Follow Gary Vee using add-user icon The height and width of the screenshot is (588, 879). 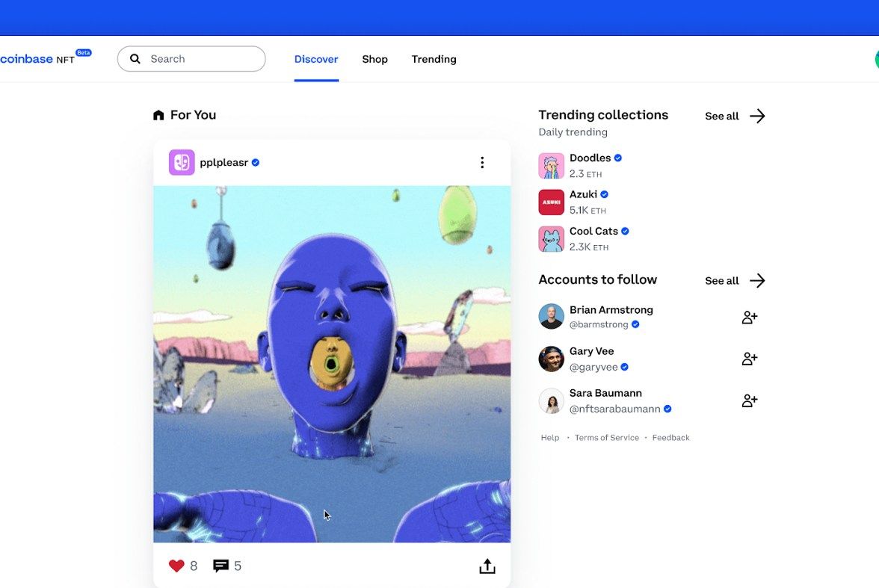point(749,359)
